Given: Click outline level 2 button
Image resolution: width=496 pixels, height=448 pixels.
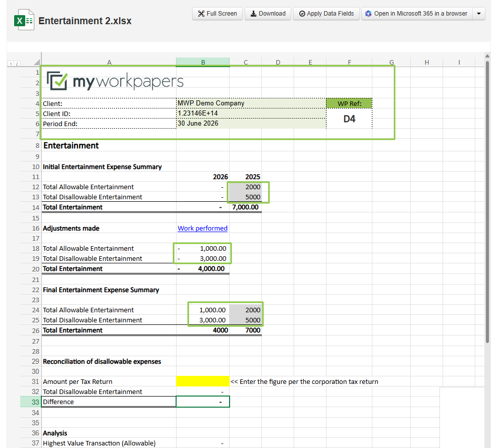Looking at the screenshot, I should point(17,64).
